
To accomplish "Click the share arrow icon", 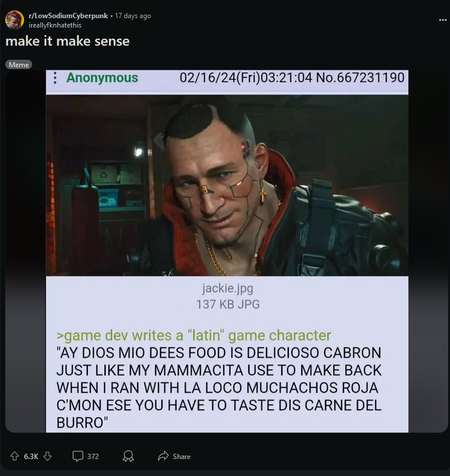I will click(x=163, y=456).
